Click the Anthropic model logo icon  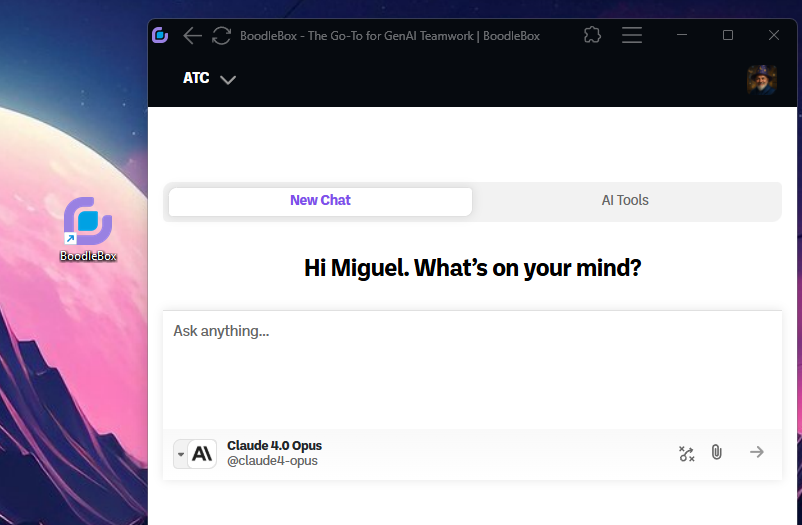coord(202,454)
